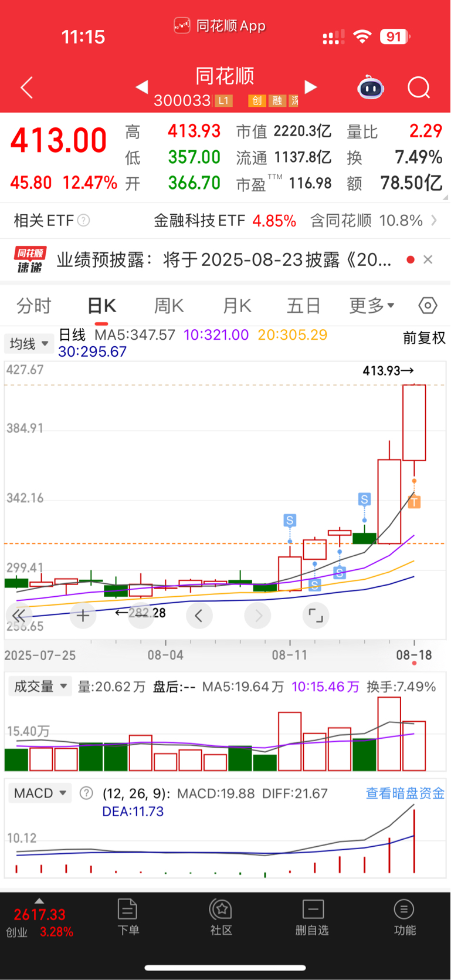Tap the 市值 2220.3亿 value
Screen dimensions: 451x980
pyautogui.click(x=284, y=131)
